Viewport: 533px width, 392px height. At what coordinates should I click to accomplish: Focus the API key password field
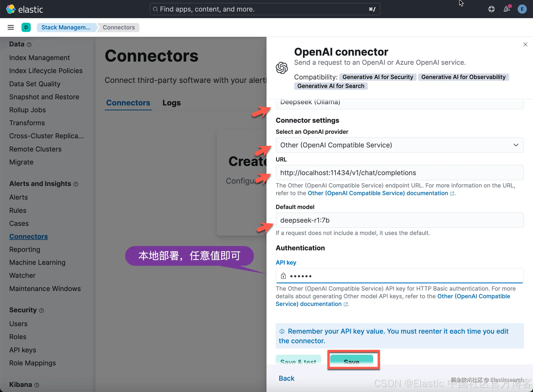click(399, 276)
